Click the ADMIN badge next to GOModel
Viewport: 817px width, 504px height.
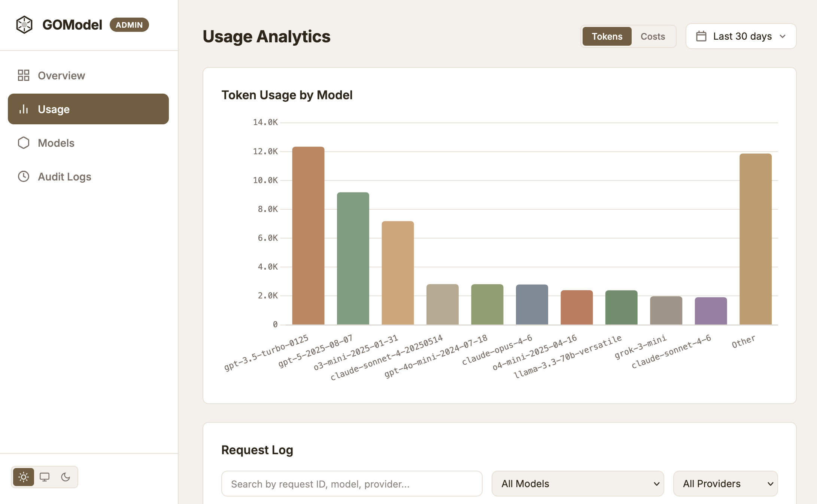129,25
